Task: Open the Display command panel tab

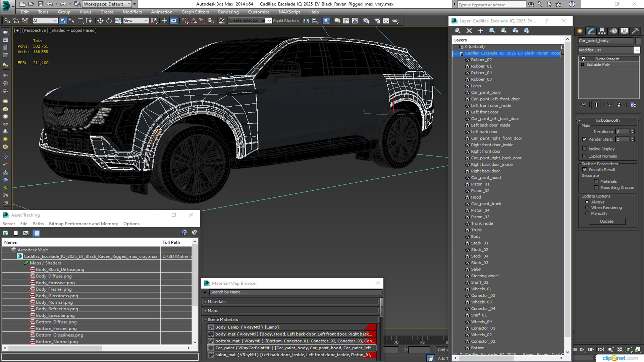Action: [x=624, y=31]
